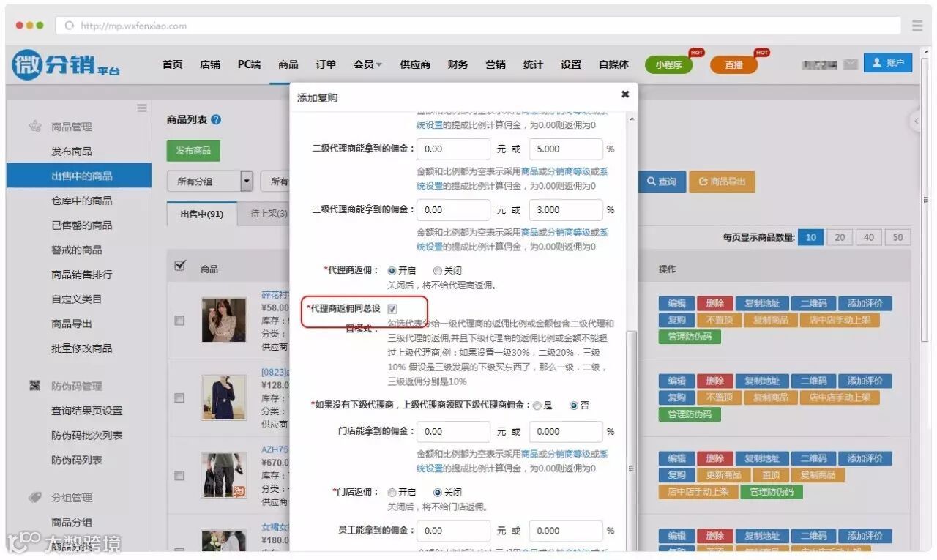This screenshot has height=560, width=937.
Task: Select 开启 for 代理商返佣
Action: pyautogui.click(x=392, y=270)
